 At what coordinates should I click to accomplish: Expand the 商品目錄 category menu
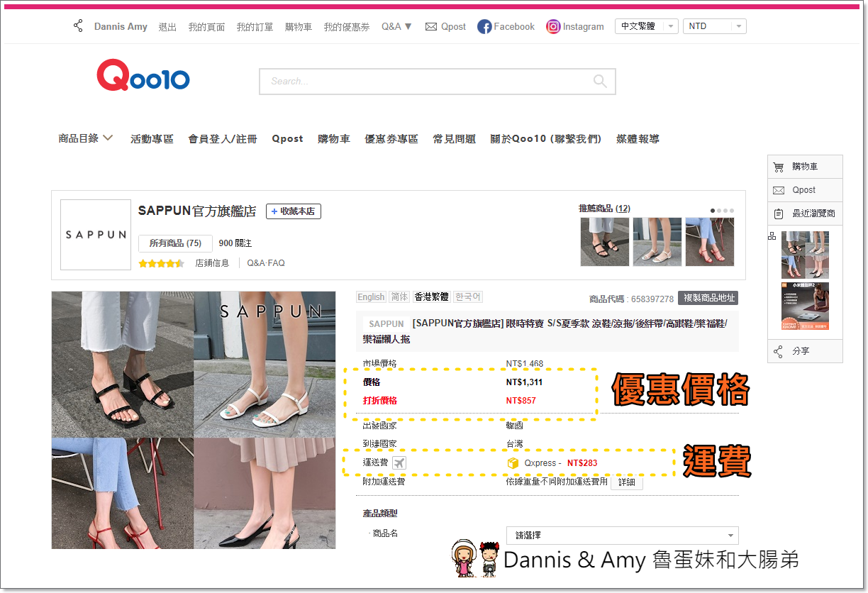(x=86, y=138)
